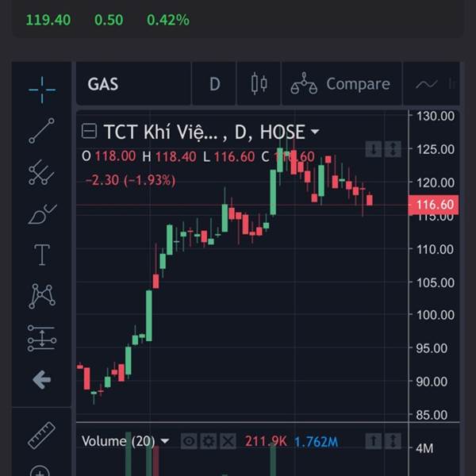476x476 pixels.
Task: Collapse the TCT Khí Việ legend
Action: point(89,131)
